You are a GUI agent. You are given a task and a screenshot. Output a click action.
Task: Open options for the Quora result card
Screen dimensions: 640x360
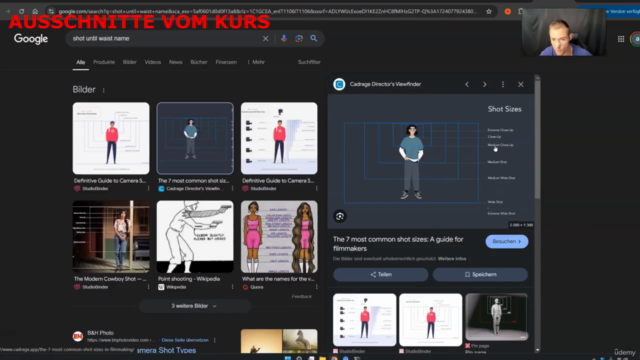click(x=316, y=287)
